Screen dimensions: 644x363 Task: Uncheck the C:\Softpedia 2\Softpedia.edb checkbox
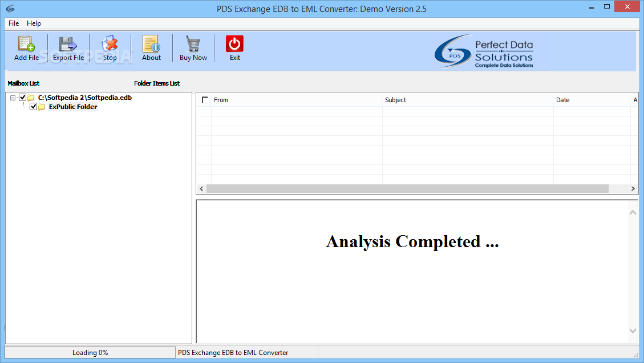point(23,98)
